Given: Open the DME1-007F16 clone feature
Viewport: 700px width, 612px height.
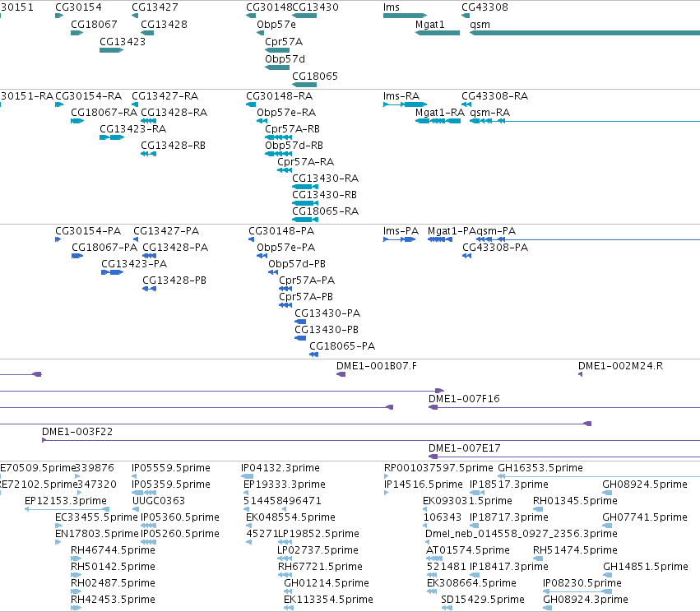Looking at the screenshot, I should 564,407.
